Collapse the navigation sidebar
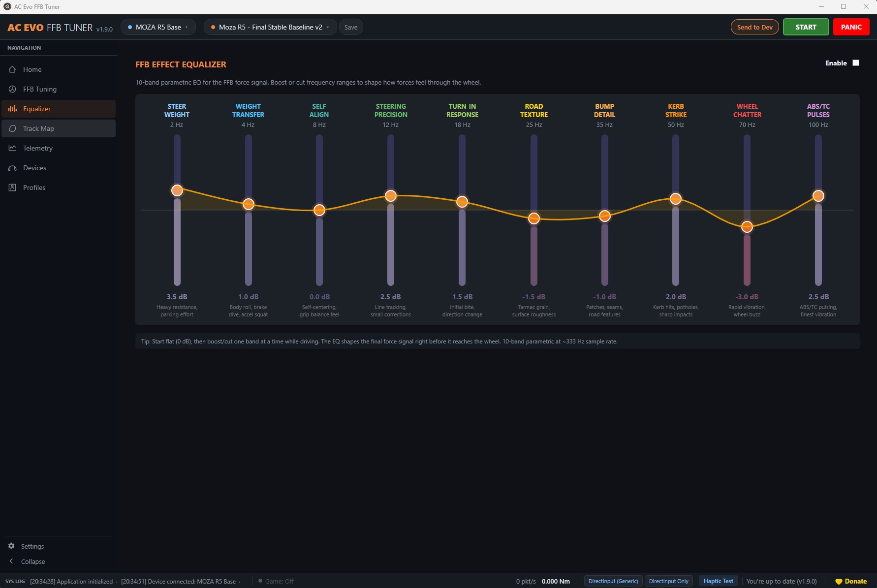 click(x=32, y=561)
